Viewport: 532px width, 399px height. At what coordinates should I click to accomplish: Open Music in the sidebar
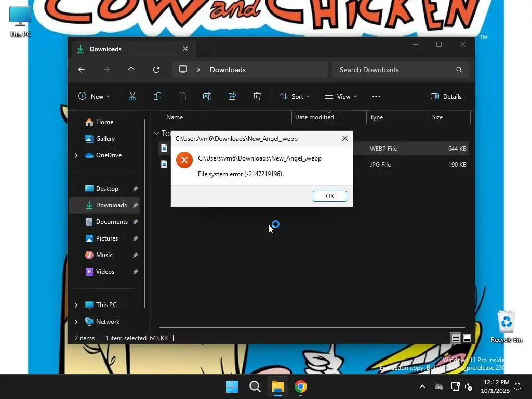coord(104,255)
